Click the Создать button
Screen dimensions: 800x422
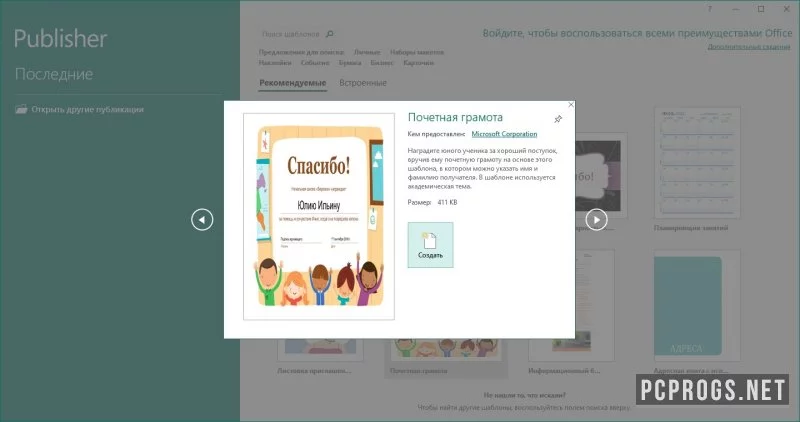pos(430,245)
